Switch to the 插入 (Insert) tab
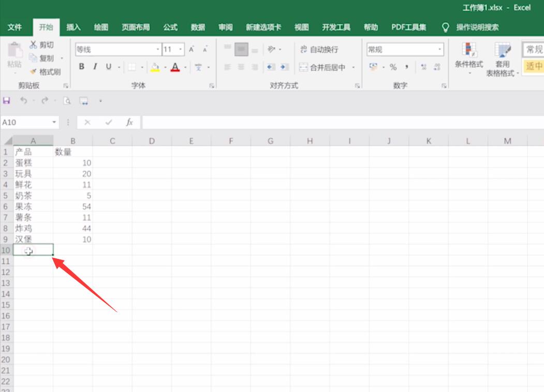The image size is (544, 392). click(73, 27)
